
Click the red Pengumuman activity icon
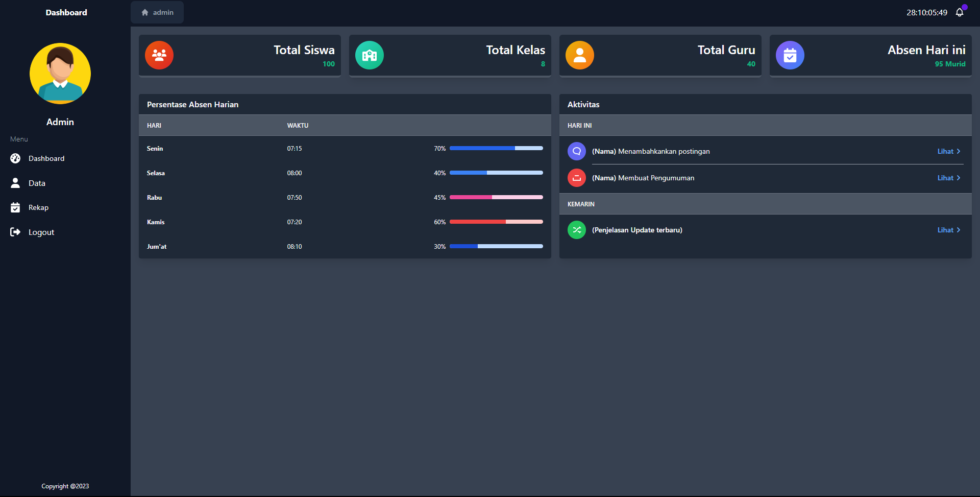coord(577,178)
